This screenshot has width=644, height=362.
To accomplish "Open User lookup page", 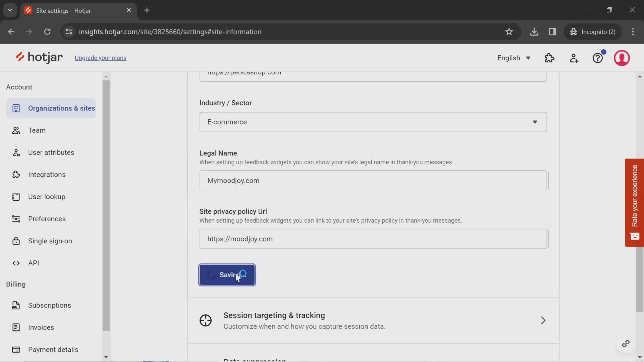I will [47, 197].
